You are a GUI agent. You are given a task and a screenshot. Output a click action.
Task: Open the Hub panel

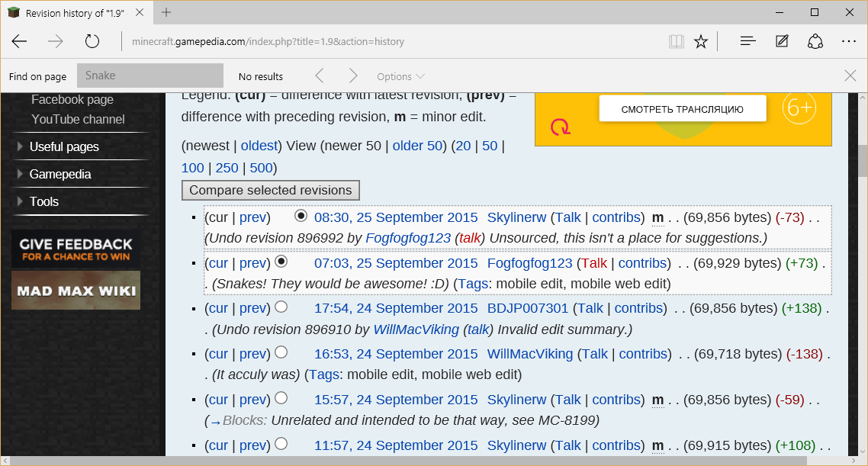click(748, 41)
